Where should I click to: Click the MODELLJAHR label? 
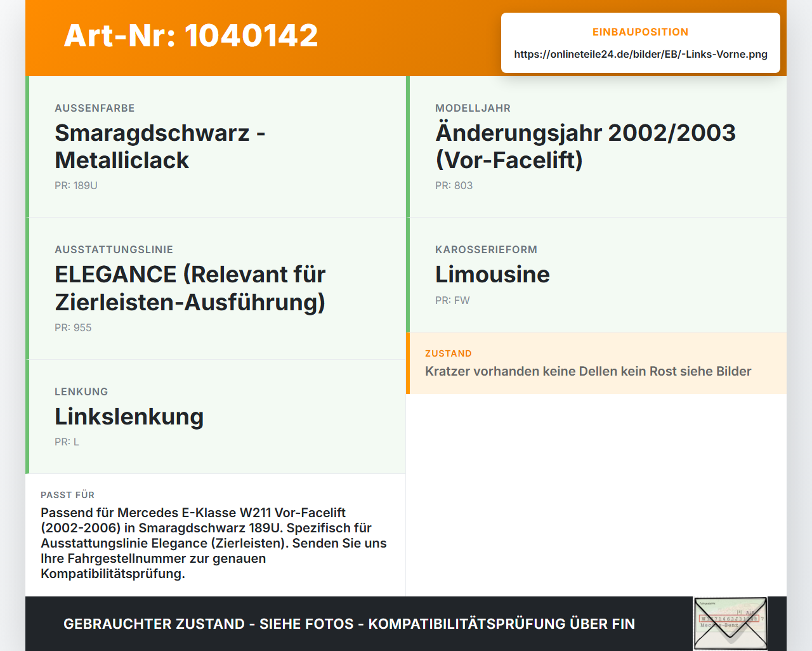[473, 108]
